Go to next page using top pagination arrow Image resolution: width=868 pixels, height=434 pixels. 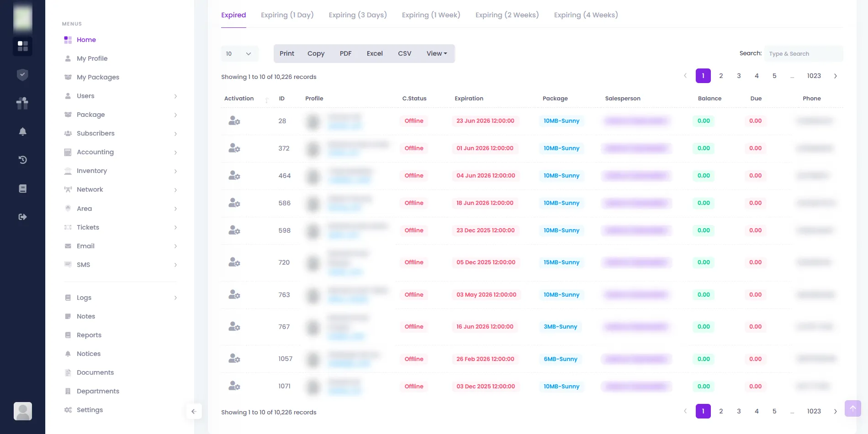836,76
